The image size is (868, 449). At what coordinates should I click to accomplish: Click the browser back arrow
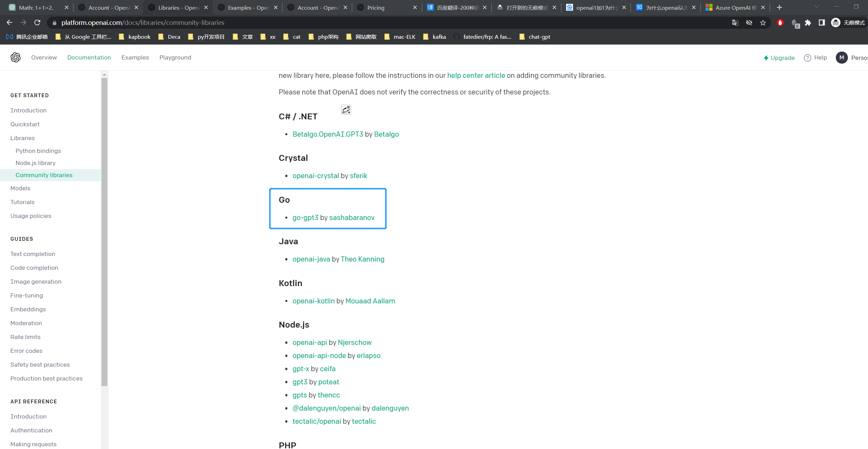click(9, 22)
